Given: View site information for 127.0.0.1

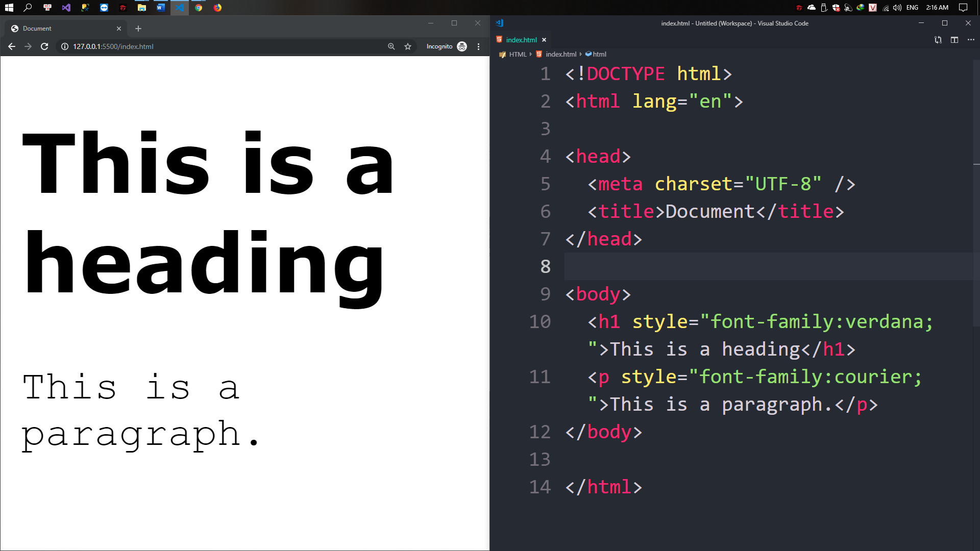Looking at the screenshot, I should pos(65,46).
